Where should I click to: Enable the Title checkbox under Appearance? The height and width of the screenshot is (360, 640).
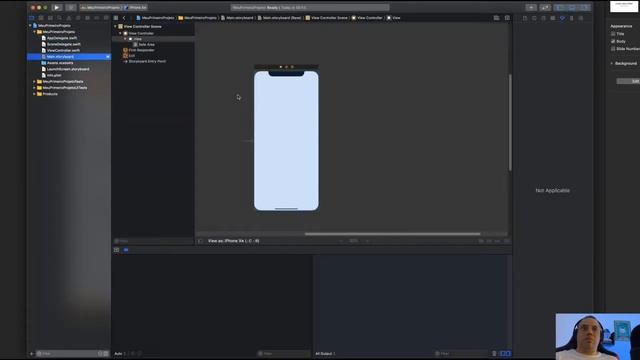(613, 34)
